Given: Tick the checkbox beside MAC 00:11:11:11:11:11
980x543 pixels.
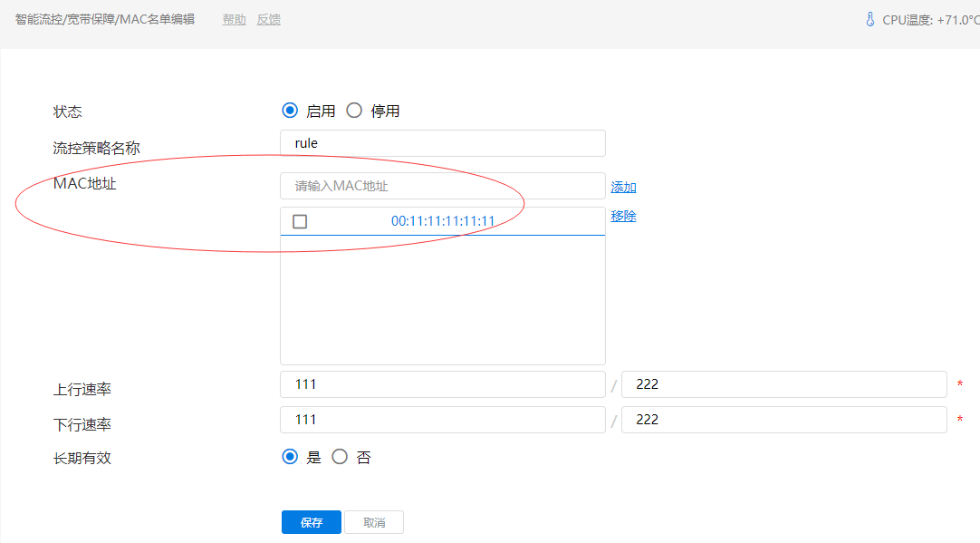Looking at the screenshot, I should tap(300, 221).
